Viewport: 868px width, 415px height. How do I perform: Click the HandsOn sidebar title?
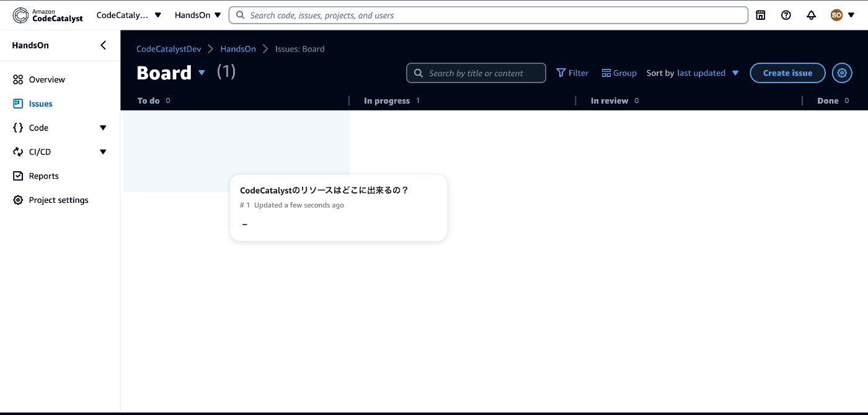[x=30, y=45]
